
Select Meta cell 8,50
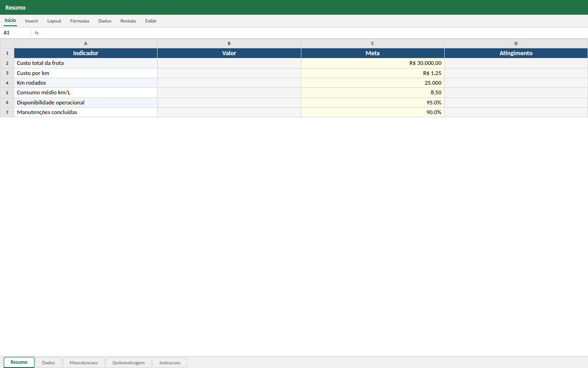[373, 92]
